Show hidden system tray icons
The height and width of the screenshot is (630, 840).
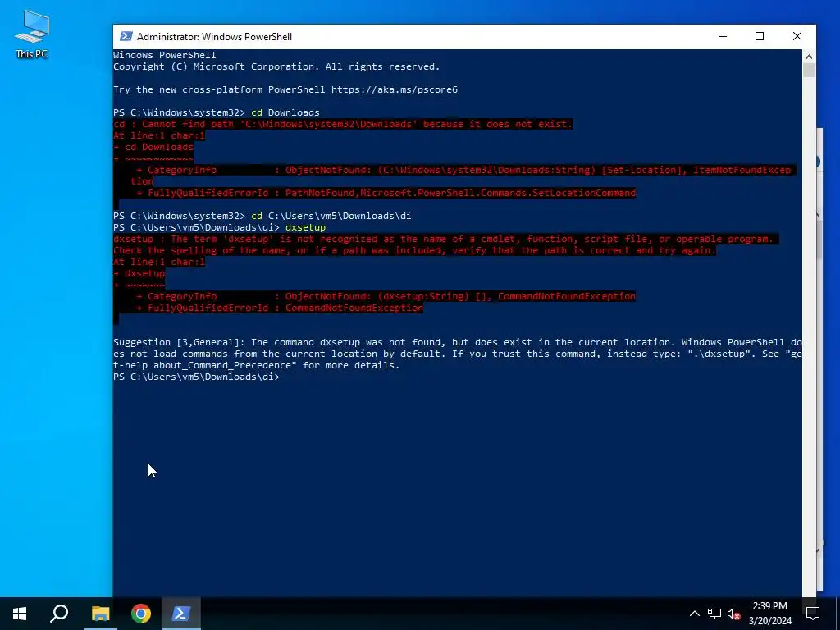[694, 614]
